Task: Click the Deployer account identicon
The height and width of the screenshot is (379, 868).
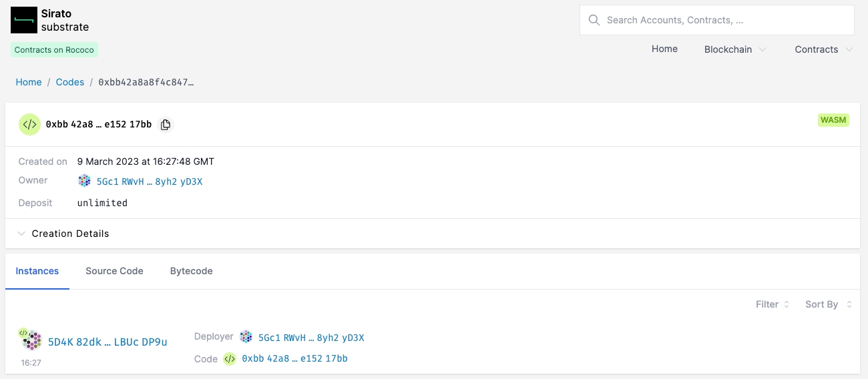Action: click(246, 338)
